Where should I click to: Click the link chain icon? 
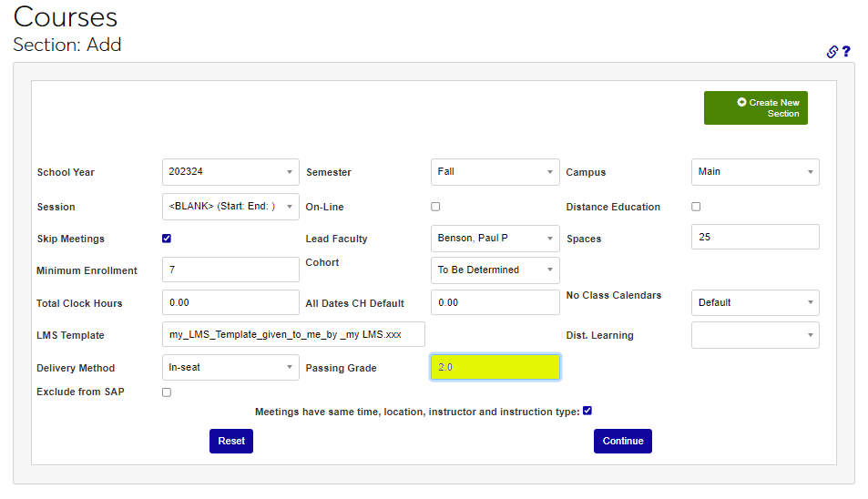click(832, 52)
